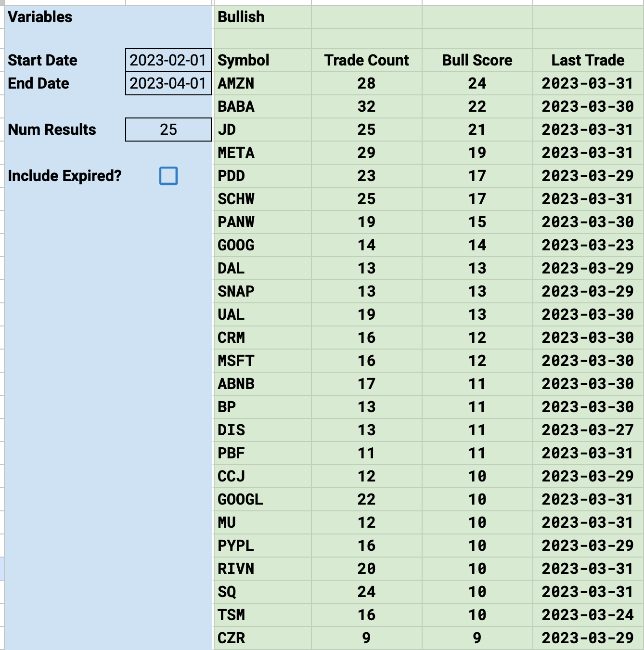
Task: Click META bull score 19
Action: 477,153
